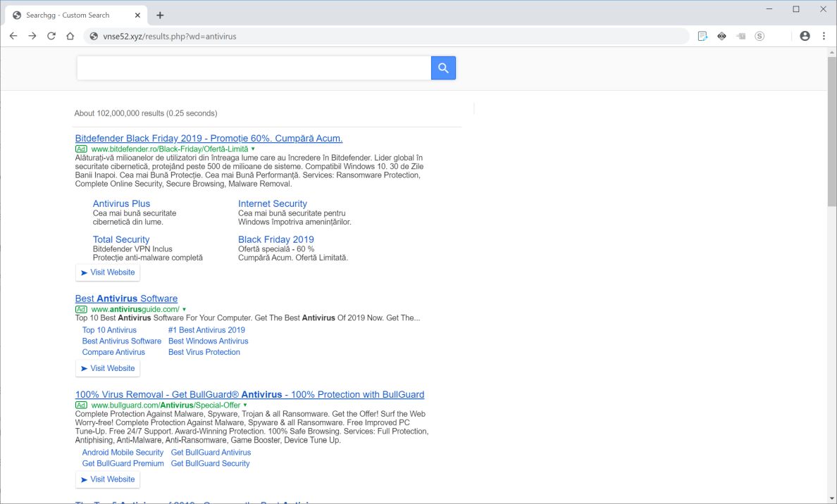Reload the current page

(51, 36)
